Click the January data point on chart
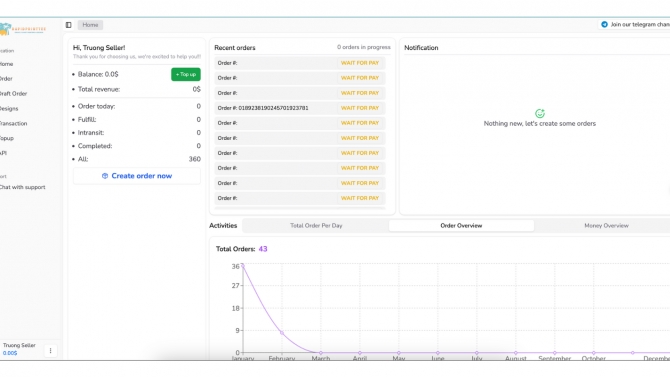Viewport: 670px width, 377px height. pos(243,266)
